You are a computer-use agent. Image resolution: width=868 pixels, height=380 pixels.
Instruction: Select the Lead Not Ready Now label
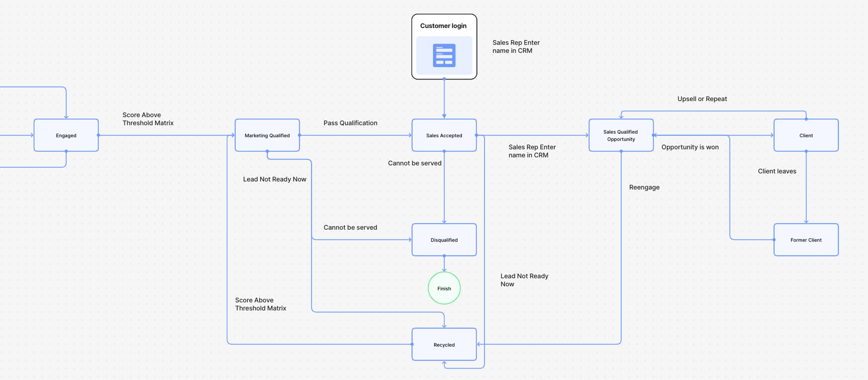pyautogui.click(x=274, y=179)
